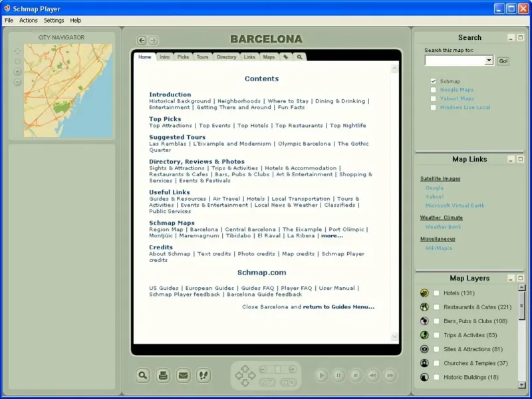Pan the map down with the down arrow

pyautogui.click(x=245, y=382)
